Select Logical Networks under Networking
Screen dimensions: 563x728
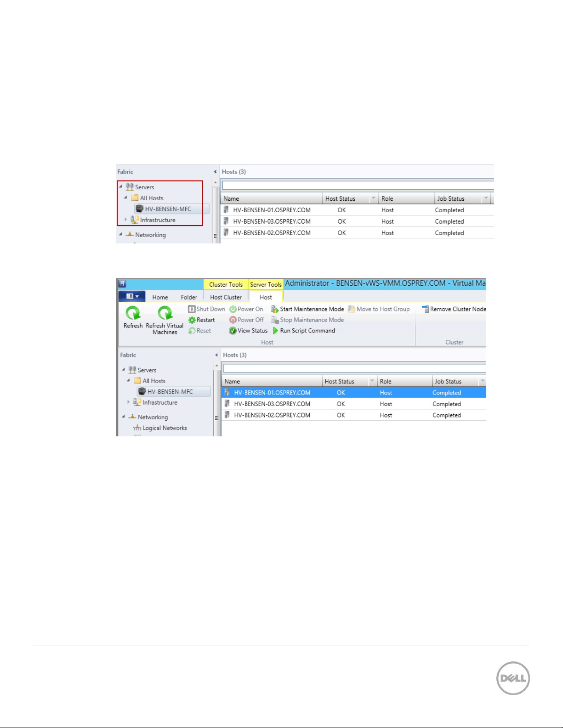[165, 428]
